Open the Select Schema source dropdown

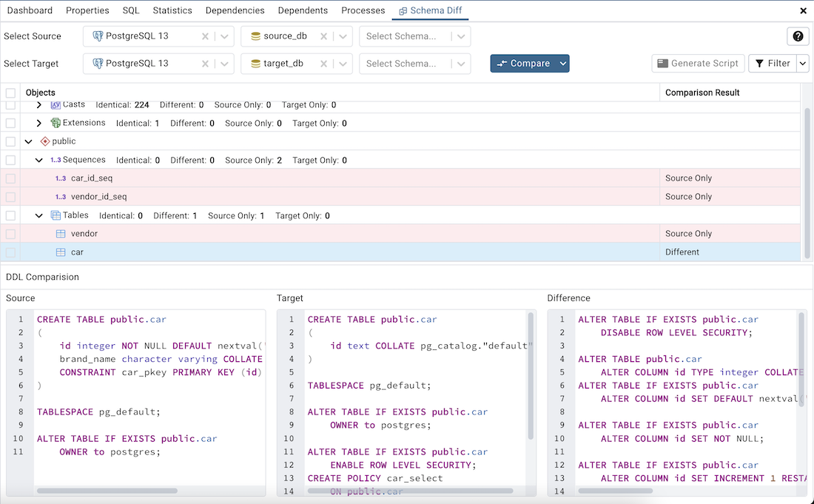(x=459, y=36)
